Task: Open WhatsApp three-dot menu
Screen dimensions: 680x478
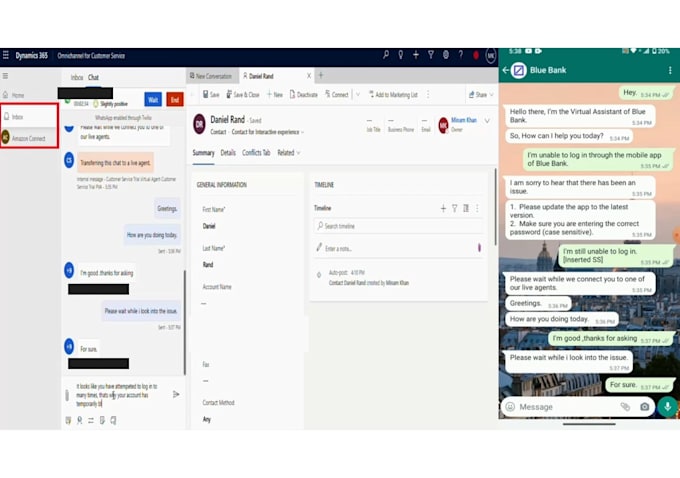Action: [670, 70]
